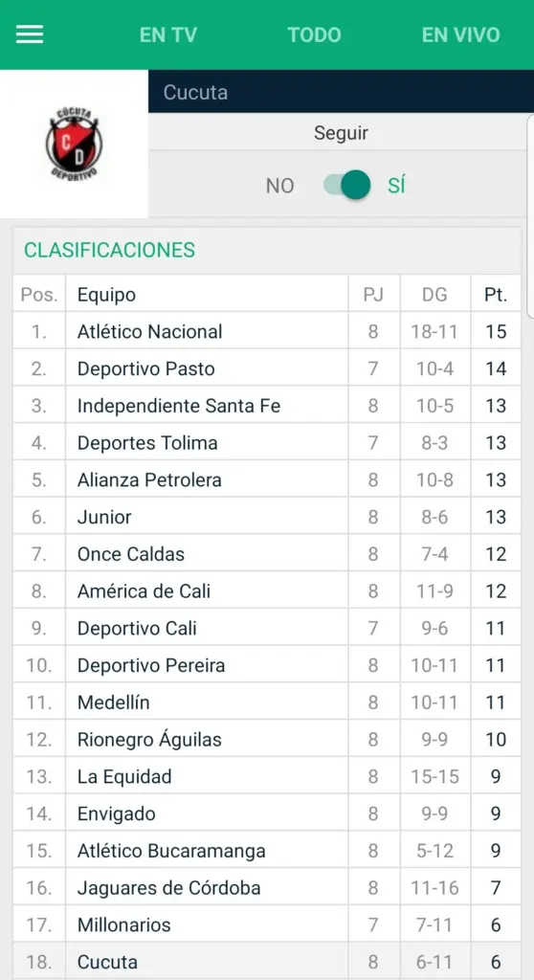Select the SÍ label beside the switch
Image resolution: width=534 pixels, height=980 pixels.
396,186
